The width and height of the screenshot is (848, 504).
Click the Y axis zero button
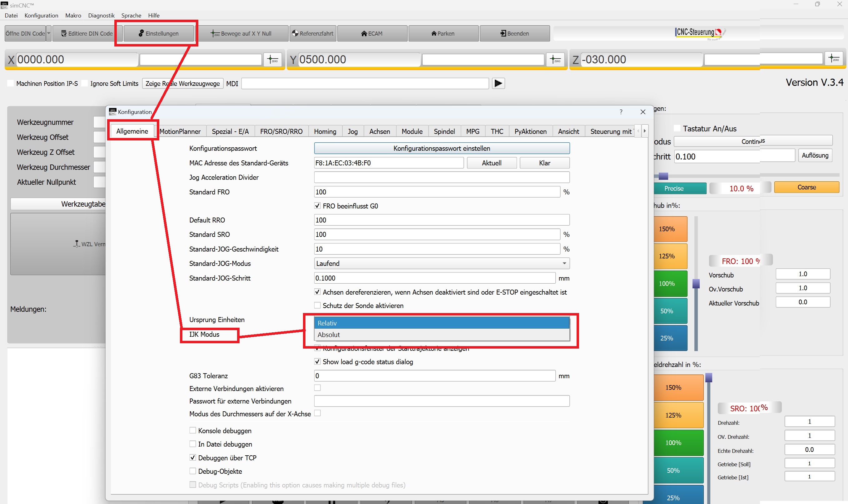tap(555, 59)
